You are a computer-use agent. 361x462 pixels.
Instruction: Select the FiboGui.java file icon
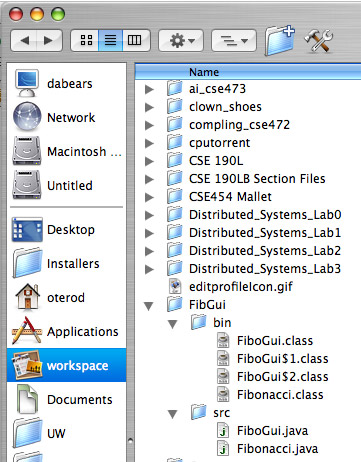(223, 430)
